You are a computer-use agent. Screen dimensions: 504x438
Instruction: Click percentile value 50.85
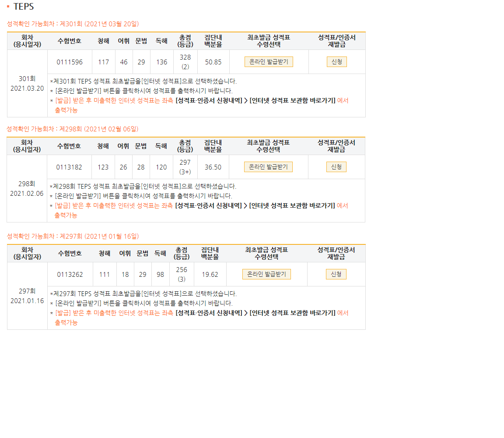point(213,62)
